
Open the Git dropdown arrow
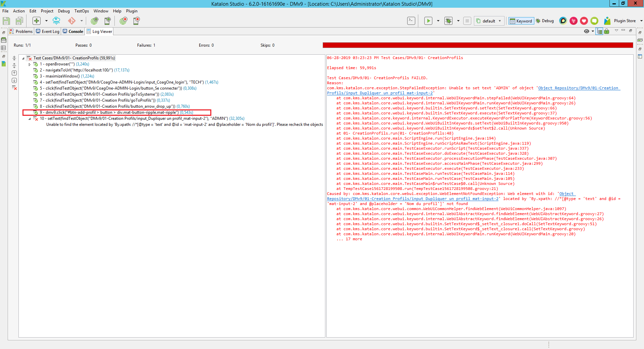click(82, 21)
